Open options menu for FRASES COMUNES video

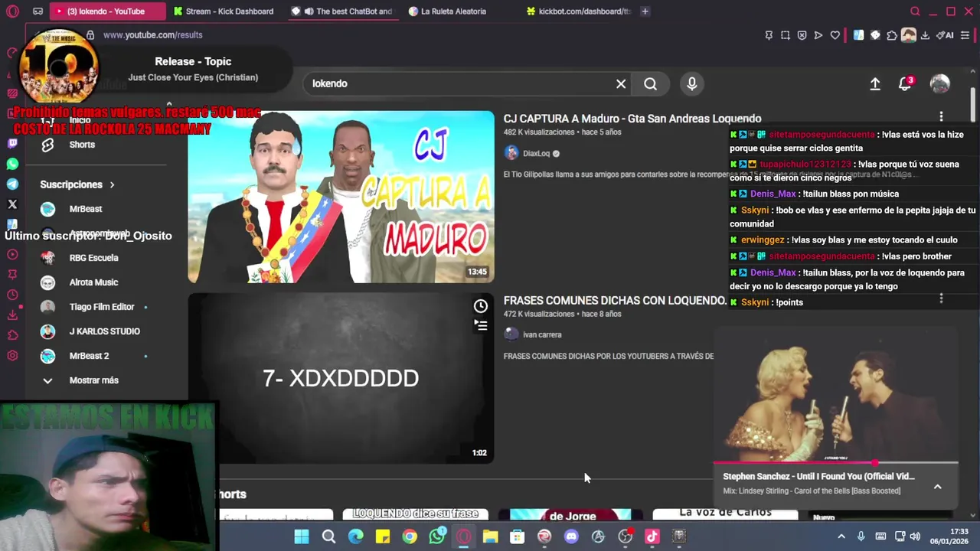(x=941, y=298)
